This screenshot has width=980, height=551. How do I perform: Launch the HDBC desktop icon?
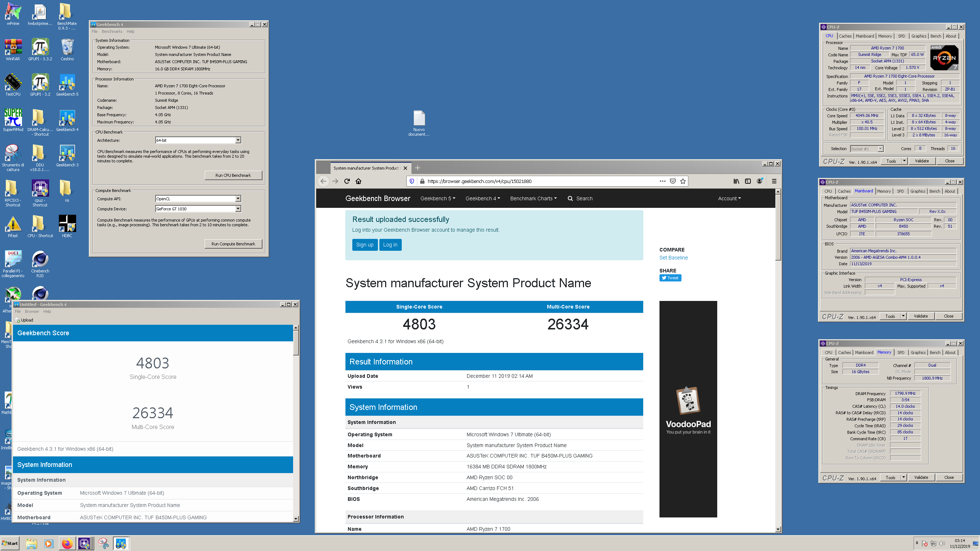pyautogui.click(x=67, y=226)
